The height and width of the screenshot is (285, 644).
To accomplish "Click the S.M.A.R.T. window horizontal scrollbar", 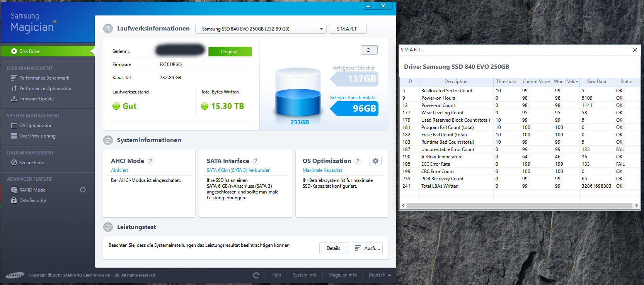I will [x=520, y=205].
